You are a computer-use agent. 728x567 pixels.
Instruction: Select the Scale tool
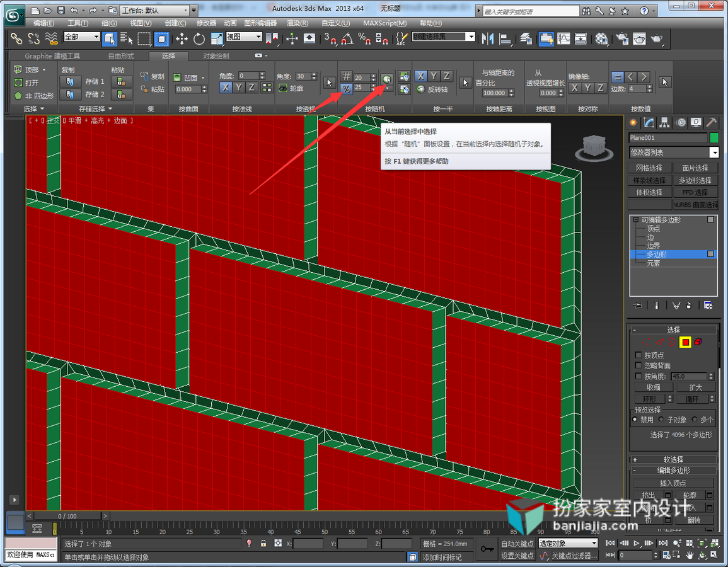point(217,39)
